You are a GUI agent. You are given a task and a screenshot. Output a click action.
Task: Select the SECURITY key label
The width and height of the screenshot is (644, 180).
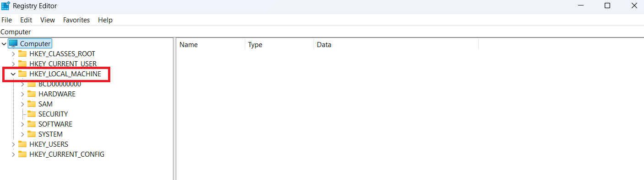tap(53, 114)
